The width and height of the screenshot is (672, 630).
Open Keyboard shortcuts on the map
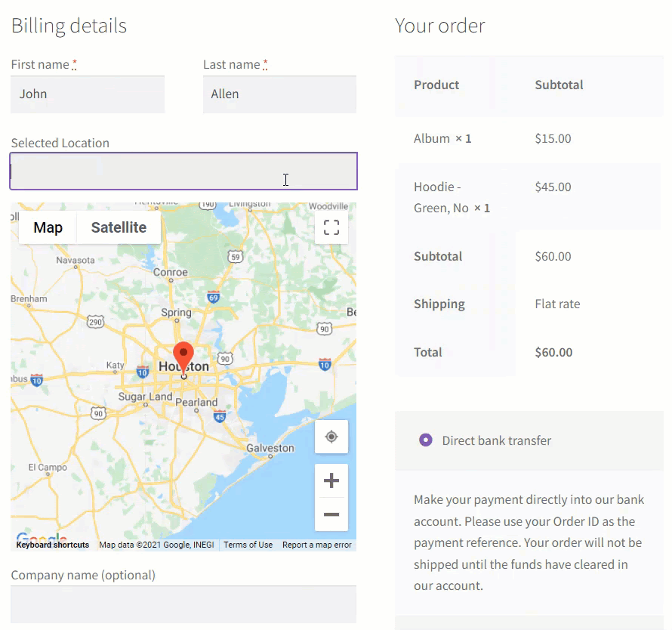tap(53, 545)
